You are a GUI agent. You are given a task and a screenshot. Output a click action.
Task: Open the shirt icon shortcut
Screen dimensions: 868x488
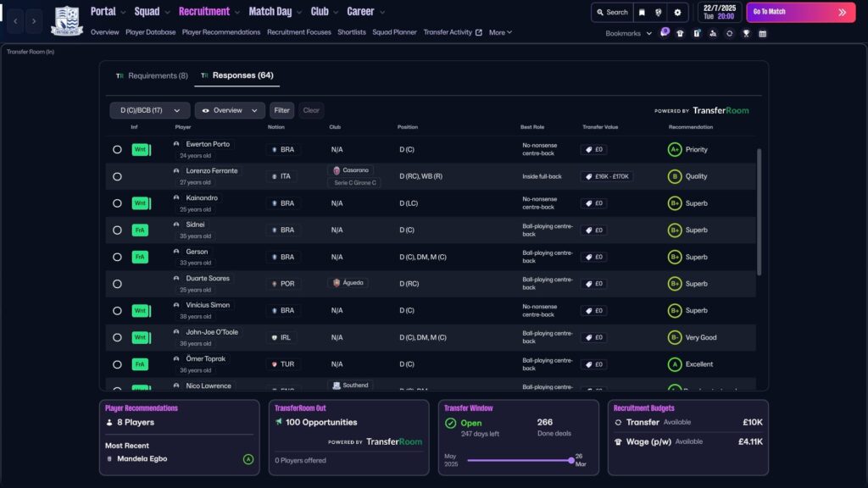coord(680,34)
